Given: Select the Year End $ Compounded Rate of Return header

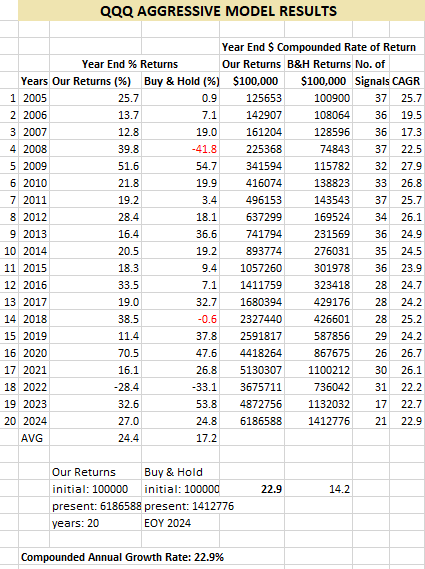Looking at the screenshot, I should click(319, 47).
